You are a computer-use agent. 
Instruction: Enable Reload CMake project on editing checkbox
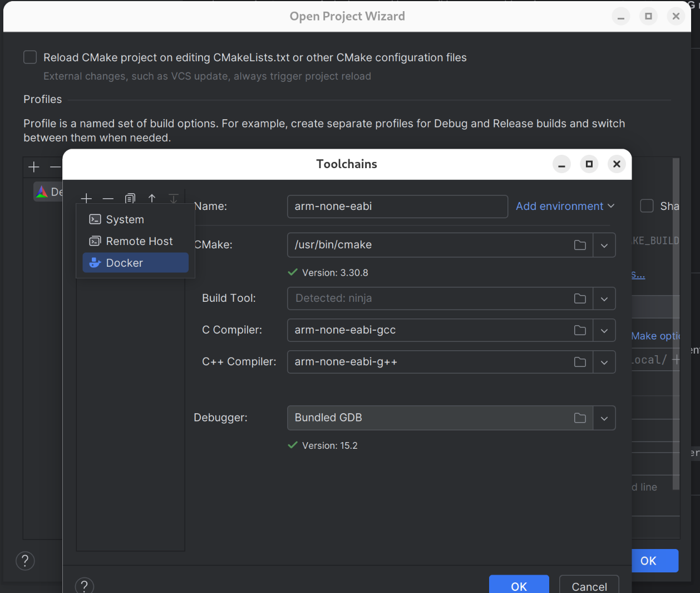(x=30, y=57)
